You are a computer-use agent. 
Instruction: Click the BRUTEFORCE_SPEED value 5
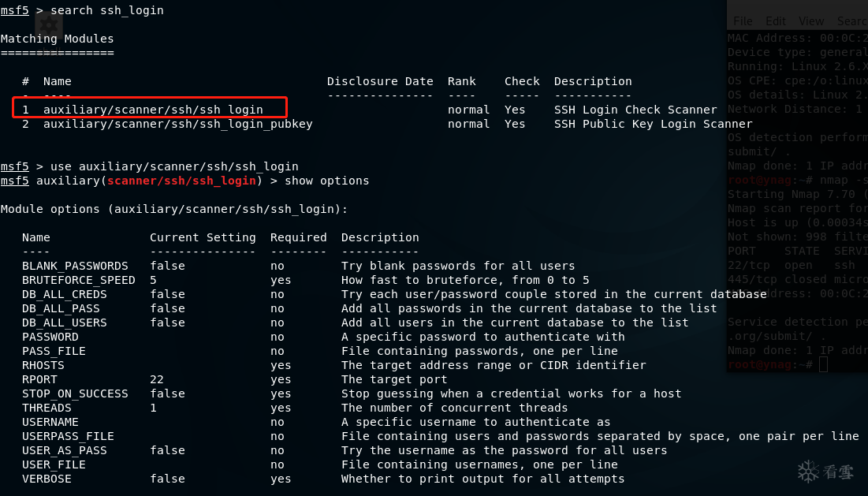(x=154, y=280)
